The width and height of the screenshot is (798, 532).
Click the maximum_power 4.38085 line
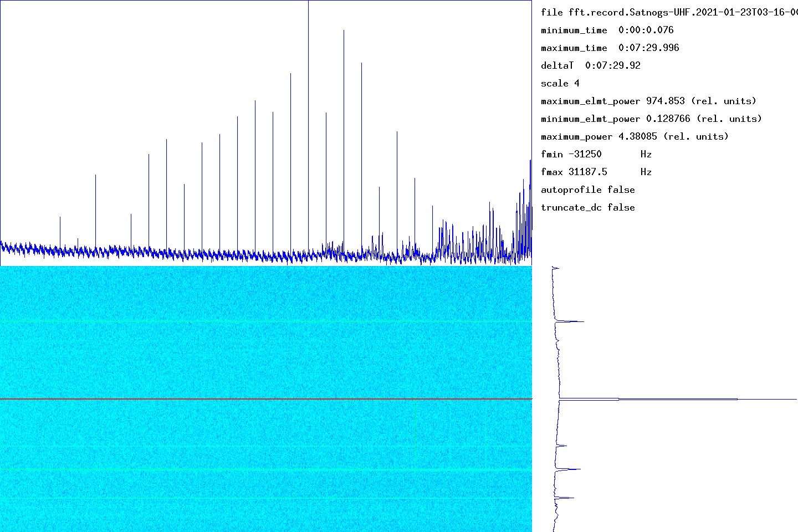point(635,136)
